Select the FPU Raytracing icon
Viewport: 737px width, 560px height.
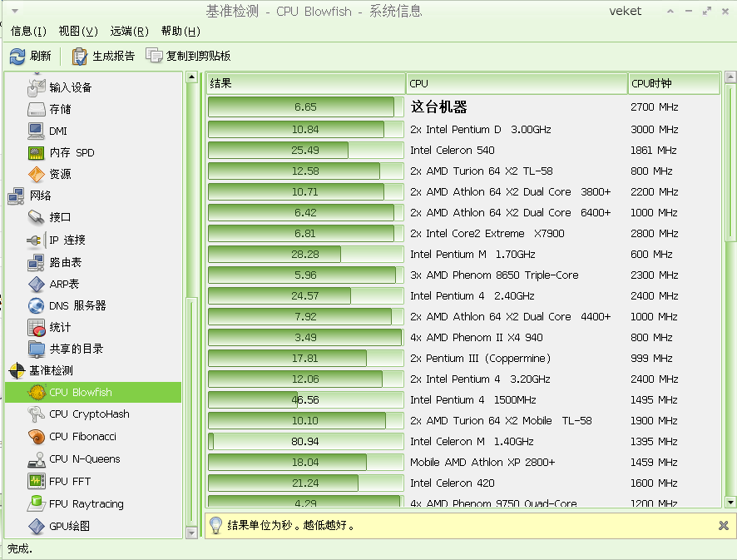click(37, 503)
